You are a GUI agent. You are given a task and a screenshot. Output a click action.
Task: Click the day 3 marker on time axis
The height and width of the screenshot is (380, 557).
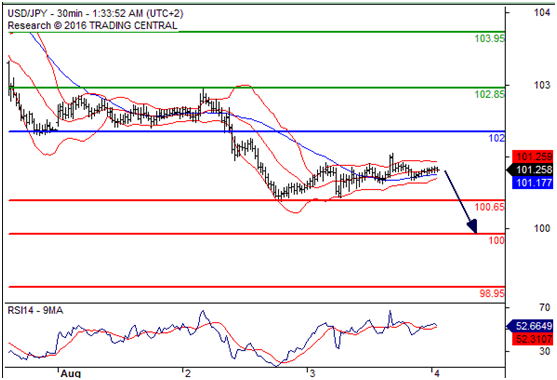coord(312,374)
